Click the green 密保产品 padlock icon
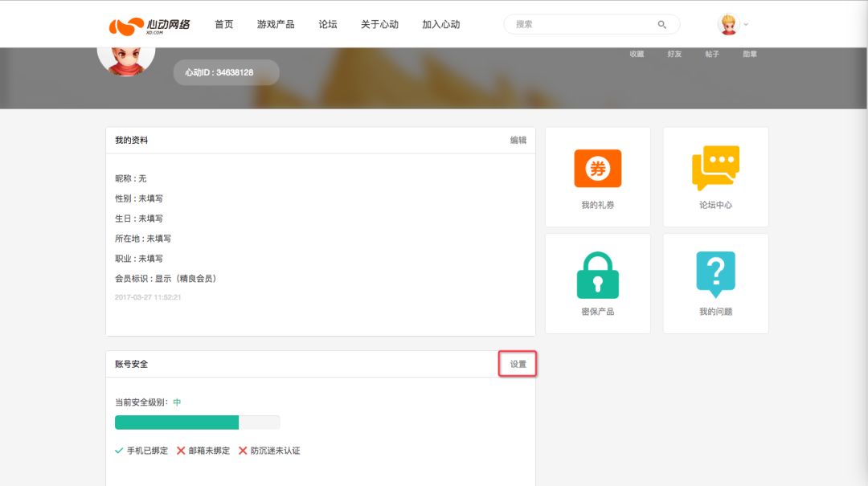 (598, 275)
